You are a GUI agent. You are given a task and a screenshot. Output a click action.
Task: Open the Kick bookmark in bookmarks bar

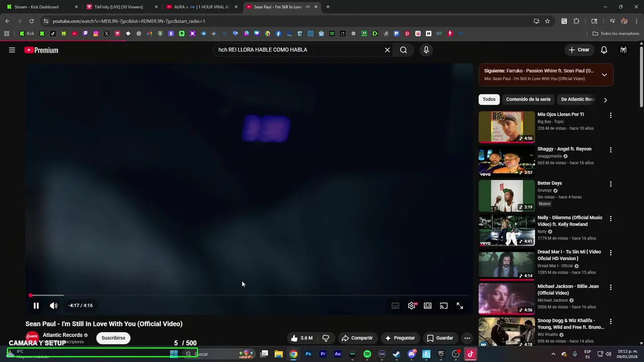pyautogui.click(x=27, y=34)
